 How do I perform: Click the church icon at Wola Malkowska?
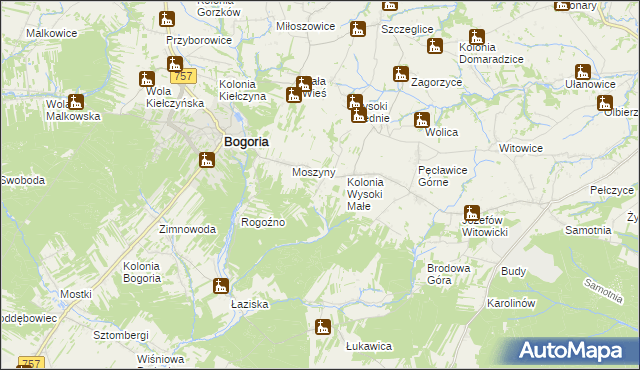point(76,102)
